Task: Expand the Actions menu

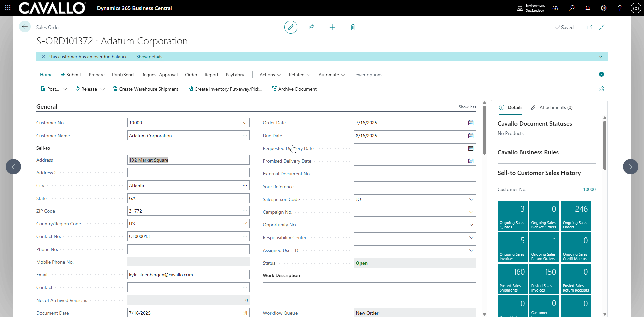Action: 270,75
